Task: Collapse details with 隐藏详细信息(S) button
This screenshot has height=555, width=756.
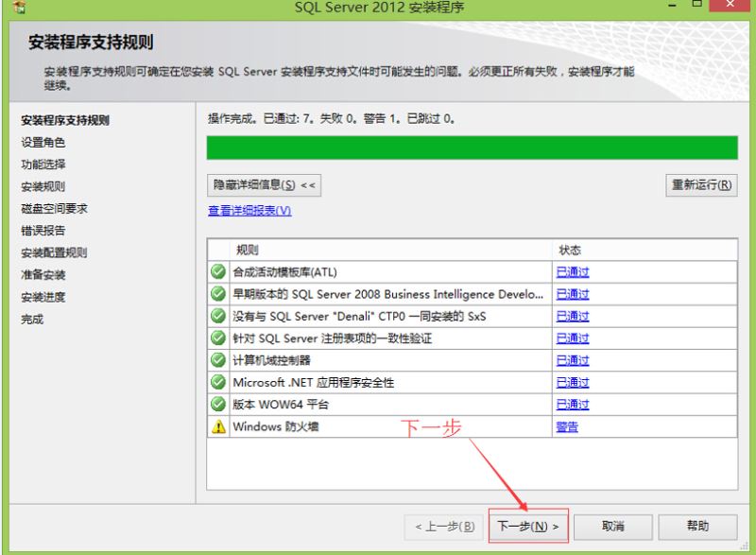Action: [x=265, y=185]
